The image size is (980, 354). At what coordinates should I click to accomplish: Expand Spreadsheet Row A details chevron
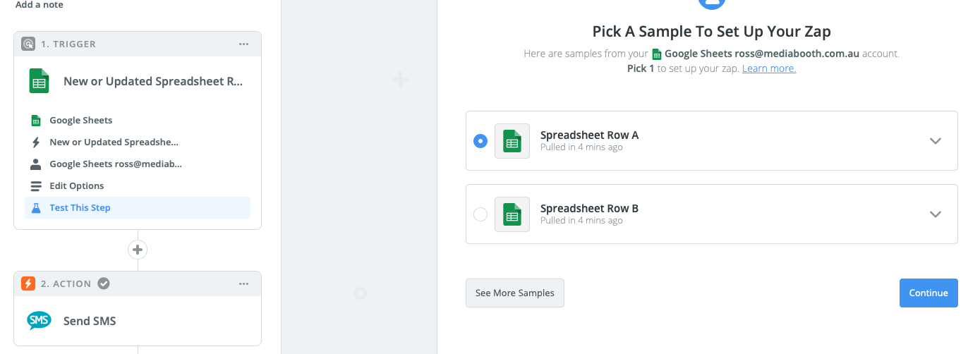click(936, 141)
